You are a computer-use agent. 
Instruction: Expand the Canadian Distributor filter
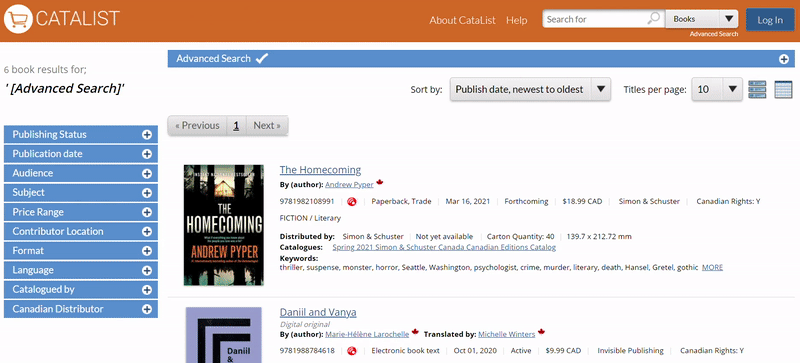pyautogui.click(x=81, y=309)
